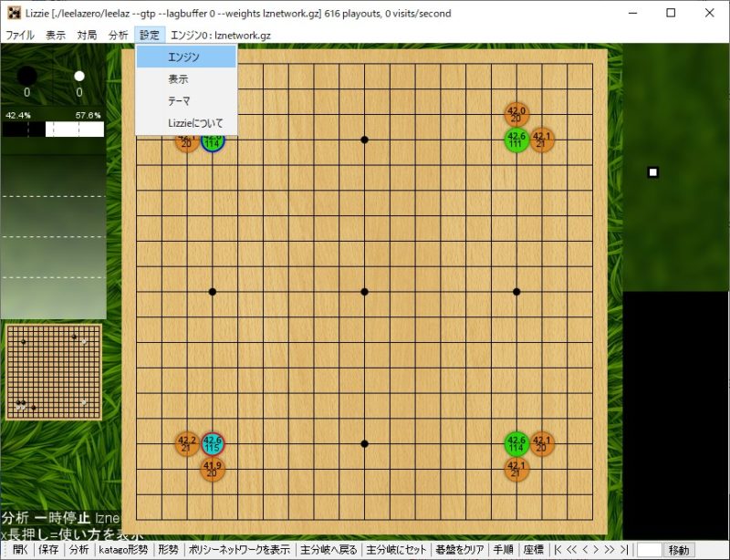Toggle katago形勢 estimate display

(x=123, y=550)
